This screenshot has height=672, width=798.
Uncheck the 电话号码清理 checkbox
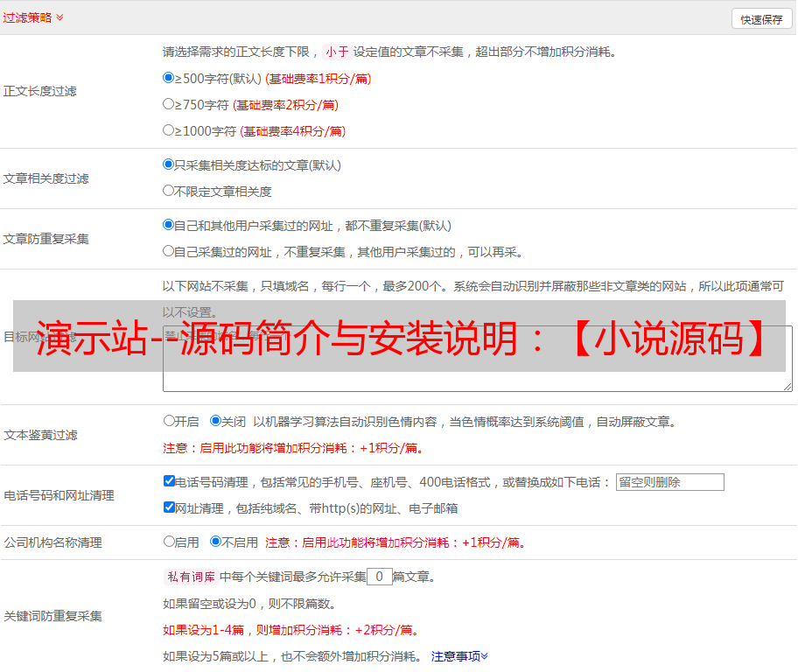tap(170, 481)
